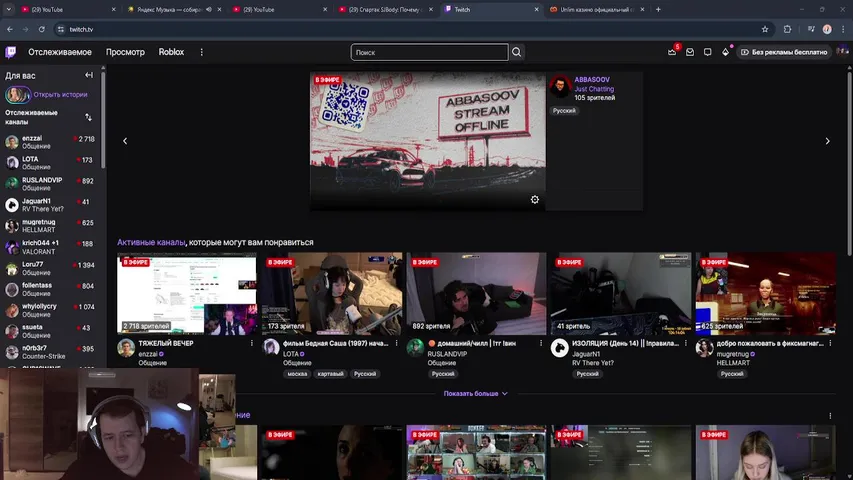
Task: Open the notifications inbox icon
Action: coord(690,52)
